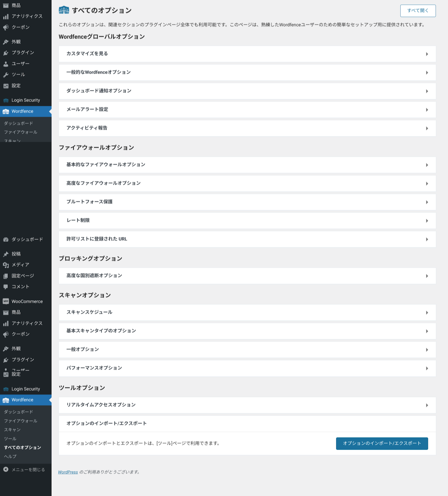Click the gauge icon beside ダッシュボード

pyautogui.click(x=6, y=239)
